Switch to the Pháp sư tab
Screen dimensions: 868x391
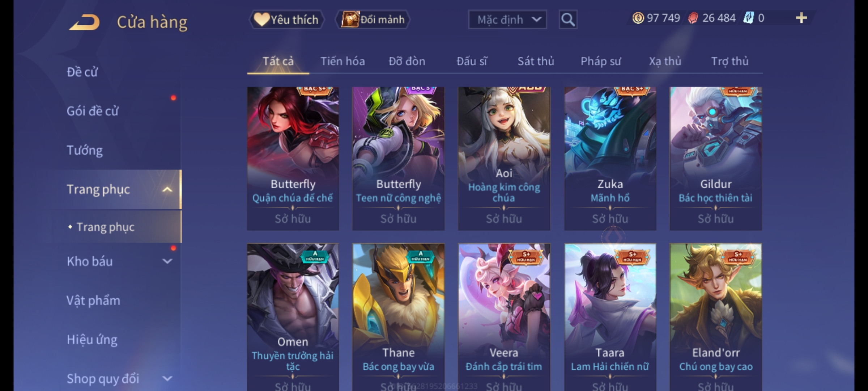[600, 61]
